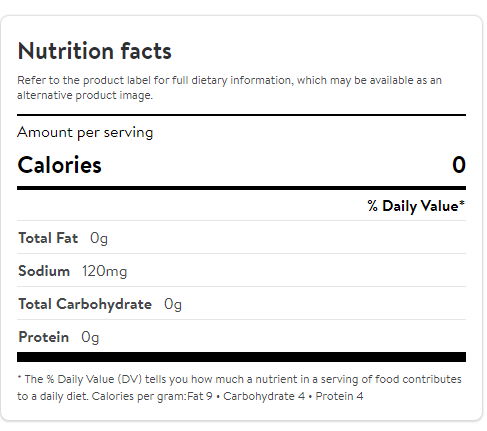Click the Daily Value (DV) footnote line
The image size is (487, 431).
239,379
